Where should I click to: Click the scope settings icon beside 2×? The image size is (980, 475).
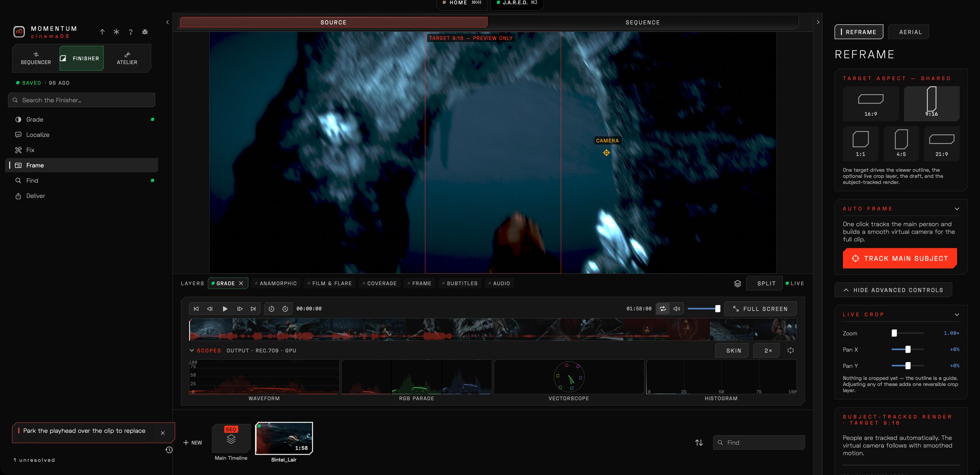pos(791,351)
